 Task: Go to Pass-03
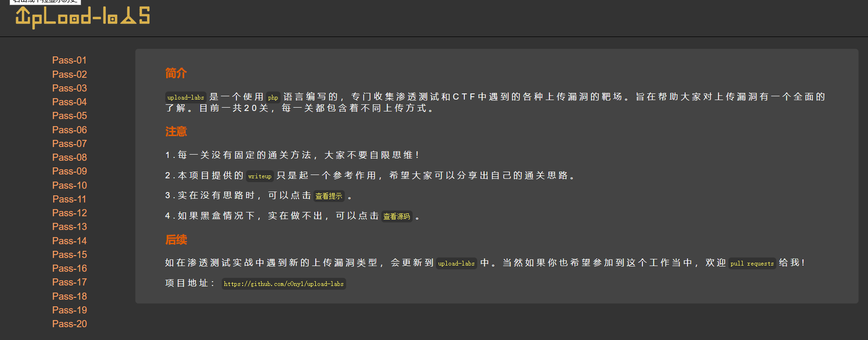point(69,88)
